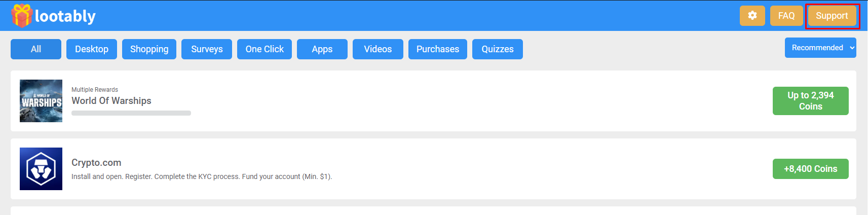Viewport: 868px width, 215px height.
Task: Click the Support button
Action: (832, 16)
